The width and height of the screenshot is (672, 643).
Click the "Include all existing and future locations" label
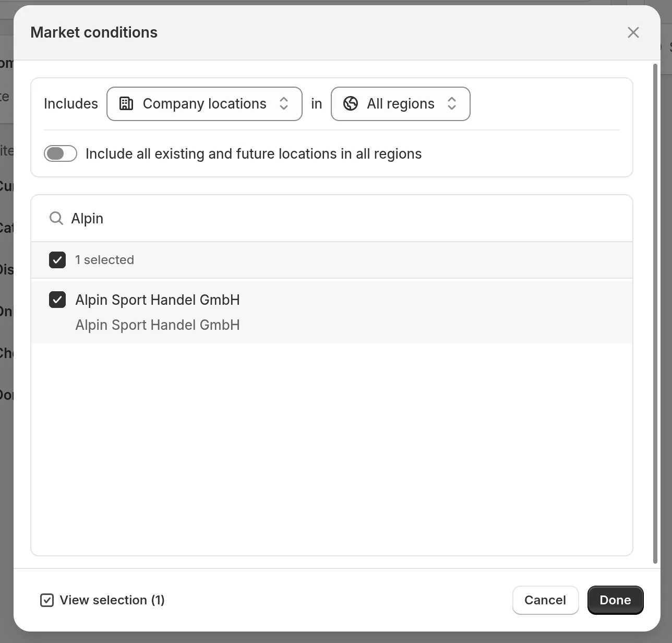[254, 154]
